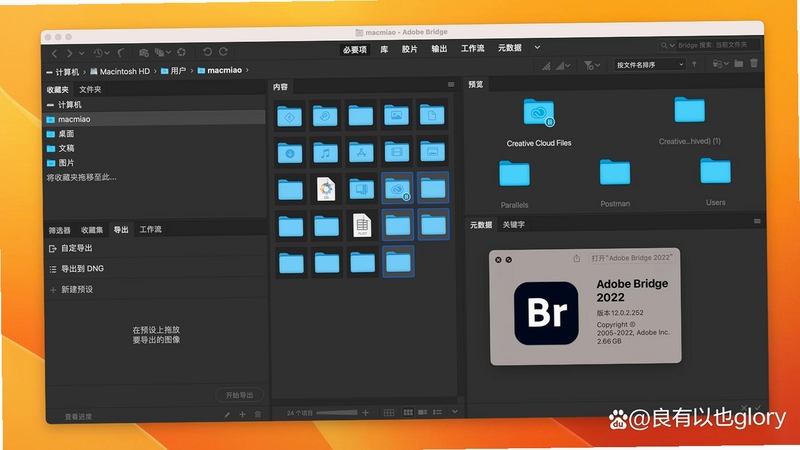Click the delete preset trash icon in export panel
This screenshot has height=450, width=800.
pyautogui.click(x=258, y=414)
